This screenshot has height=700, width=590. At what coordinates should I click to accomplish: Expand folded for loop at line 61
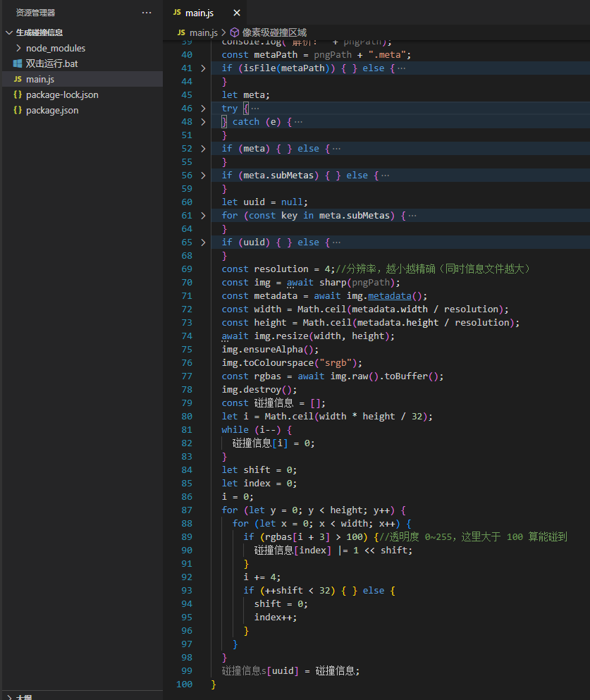pos(203,216)
